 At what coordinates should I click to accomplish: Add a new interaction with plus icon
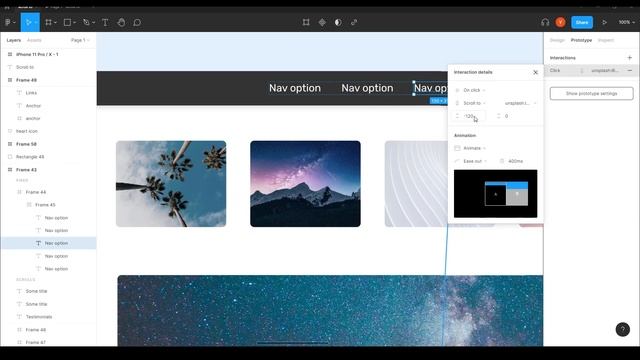pos(629,58)
